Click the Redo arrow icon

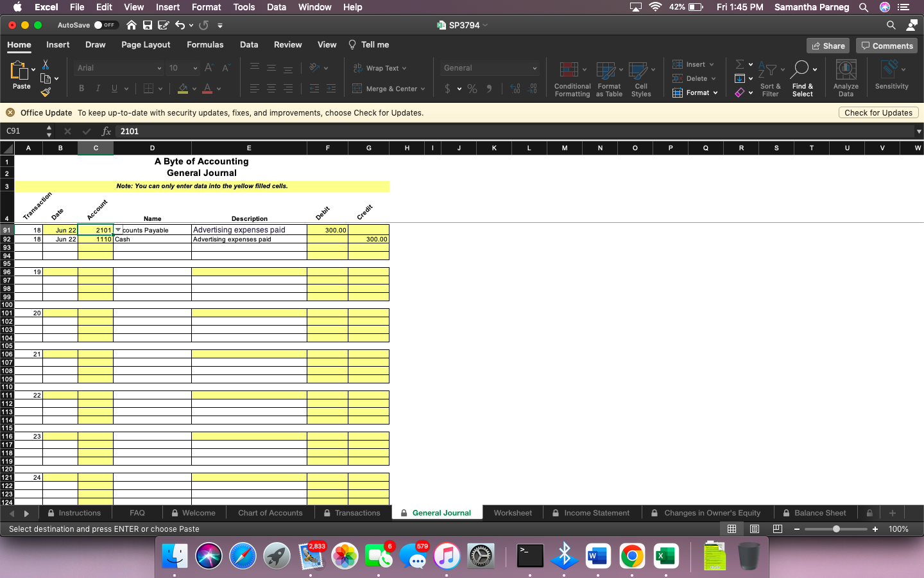[204, 25]
